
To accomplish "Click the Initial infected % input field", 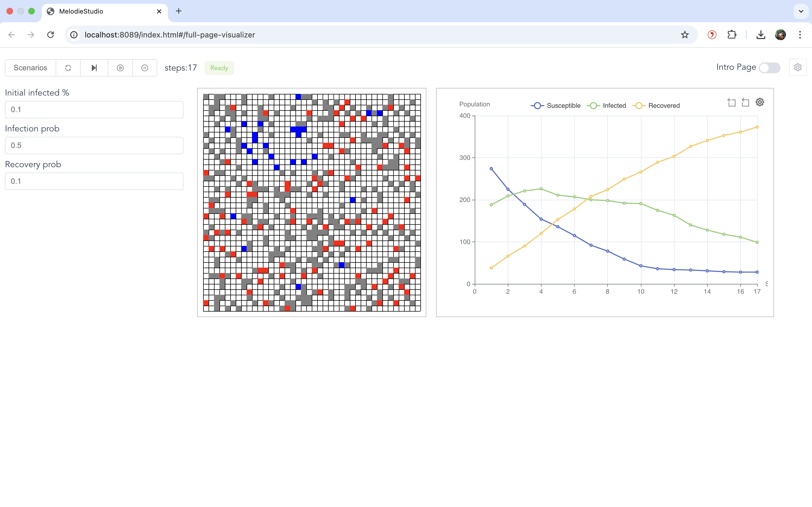I will [94, 110].
